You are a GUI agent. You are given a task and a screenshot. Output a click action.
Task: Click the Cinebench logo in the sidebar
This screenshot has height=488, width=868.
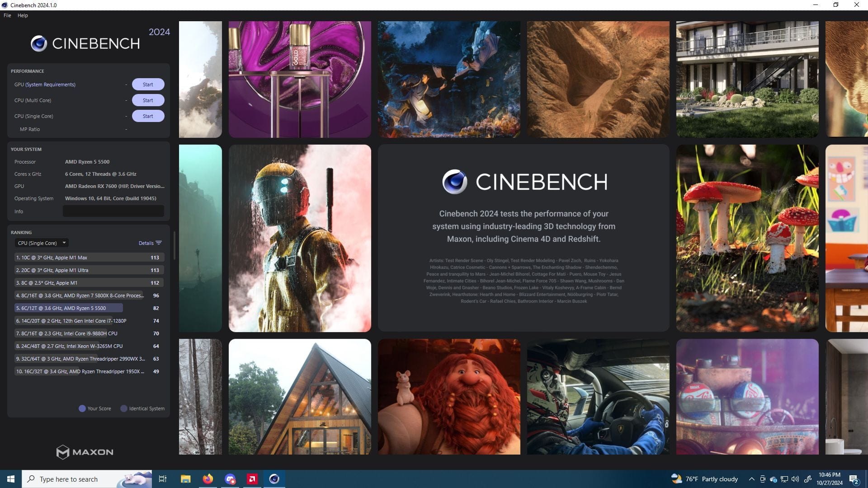(85, 43)
